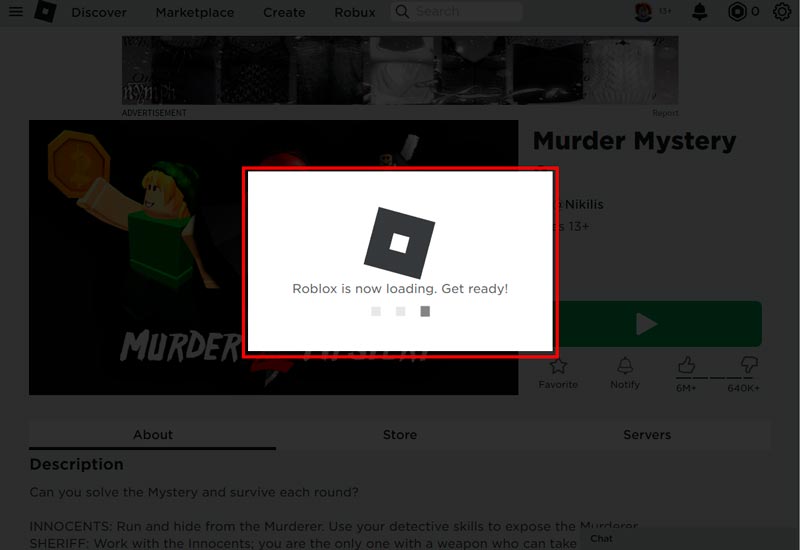The image size is (800, 550).
Task: Open the Discover page
Action: [x=98, y=12]
